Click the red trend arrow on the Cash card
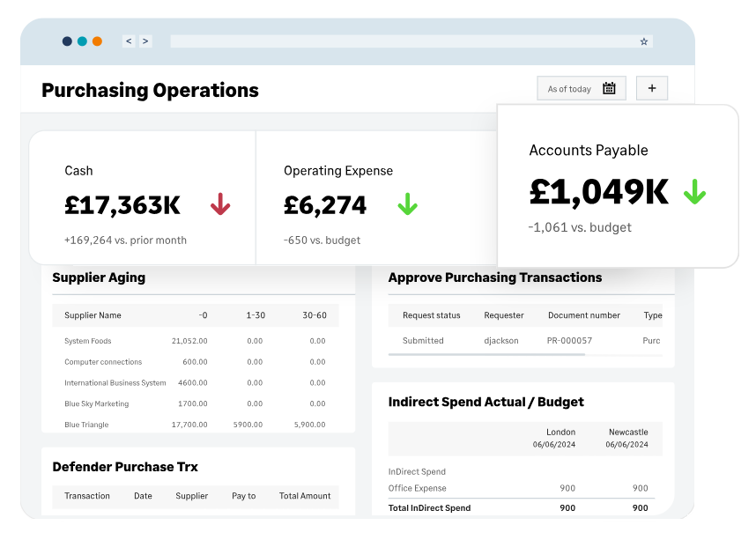Image resolution: width=756 pixels, height=540 pixels. pos(219,203)
